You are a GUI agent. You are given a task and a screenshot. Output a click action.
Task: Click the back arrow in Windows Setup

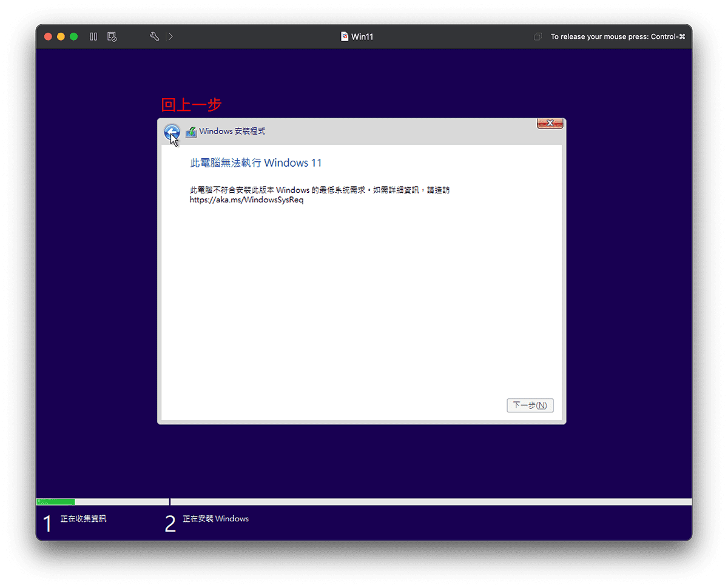(172, 132)
